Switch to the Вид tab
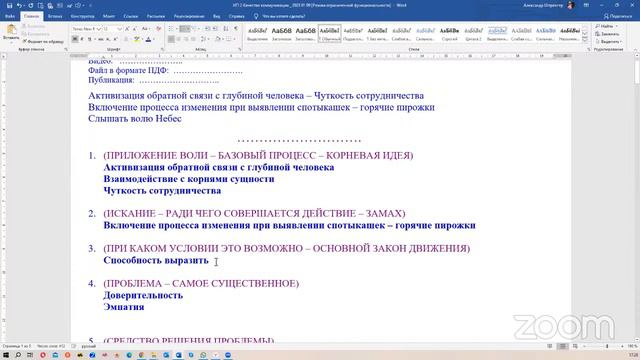The height and width of the screenshot is (360, 640). coord(216,16)
